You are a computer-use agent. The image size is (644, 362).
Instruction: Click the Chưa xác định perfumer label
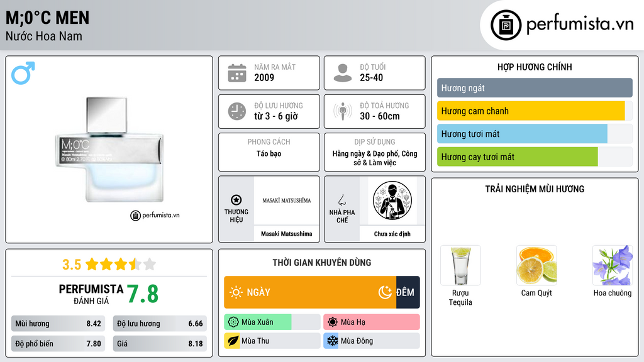click(392, 234)
